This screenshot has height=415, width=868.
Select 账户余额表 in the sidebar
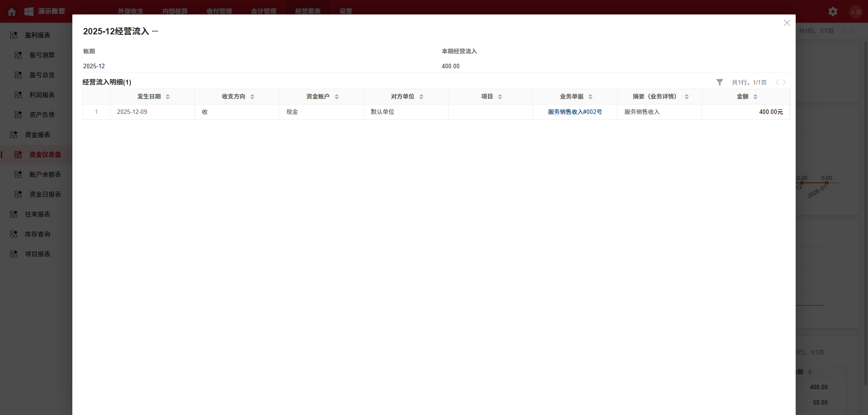45,174
